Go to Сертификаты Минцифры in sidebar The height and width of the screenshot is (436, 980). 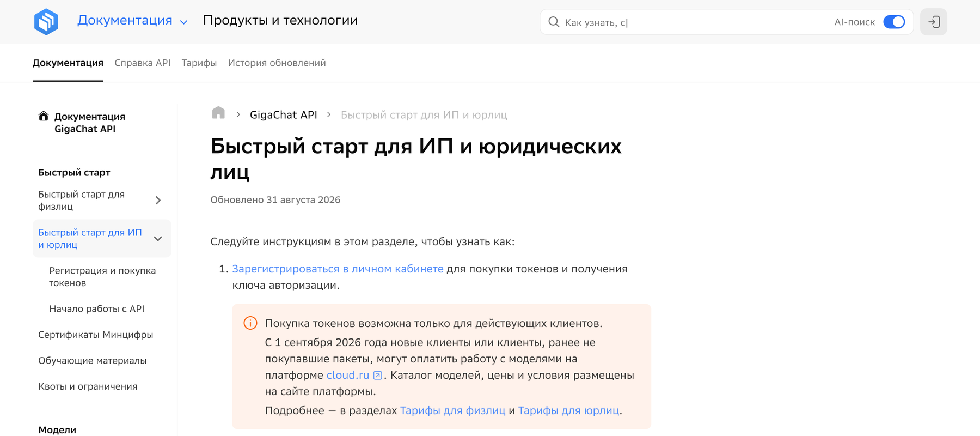96,335
